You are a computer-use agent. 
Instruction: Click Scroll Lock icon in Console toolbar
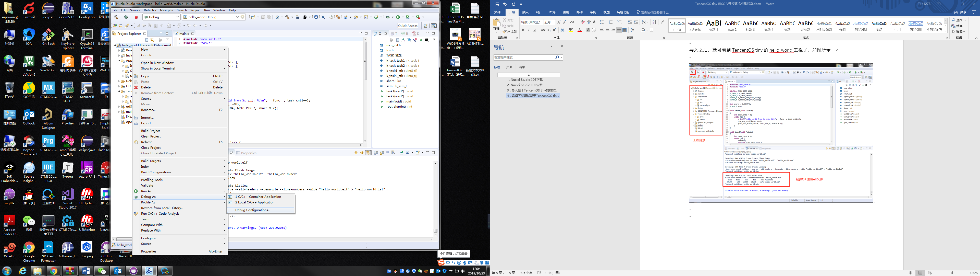click(x=382, y=153)
